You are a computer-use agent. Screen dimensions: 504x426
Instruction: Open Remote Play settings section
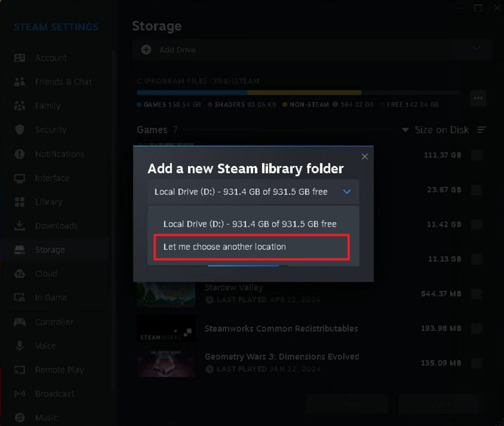pos(59,370)
